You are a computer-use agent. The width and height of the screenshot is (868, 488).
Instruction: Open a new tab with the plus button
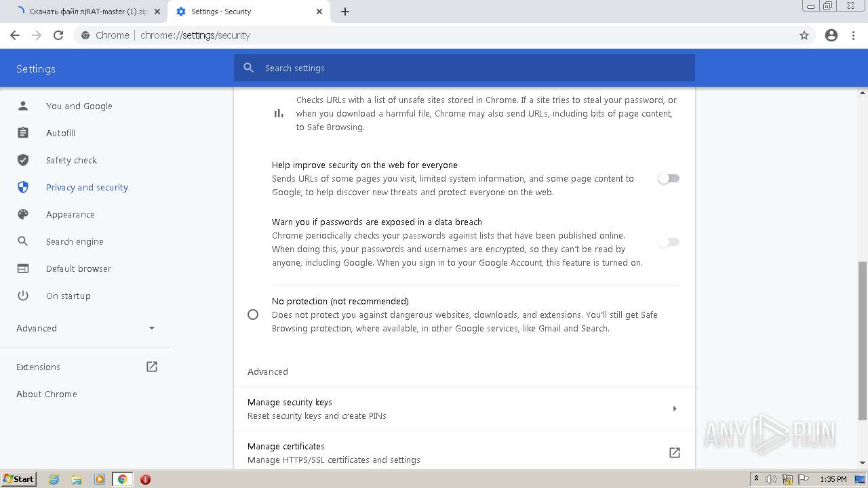point(345,12)
